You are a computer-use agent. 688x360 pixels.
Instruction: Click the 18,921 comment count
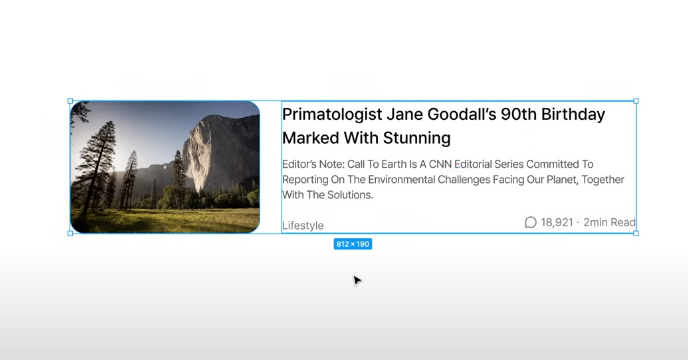(x=557, y=223)
